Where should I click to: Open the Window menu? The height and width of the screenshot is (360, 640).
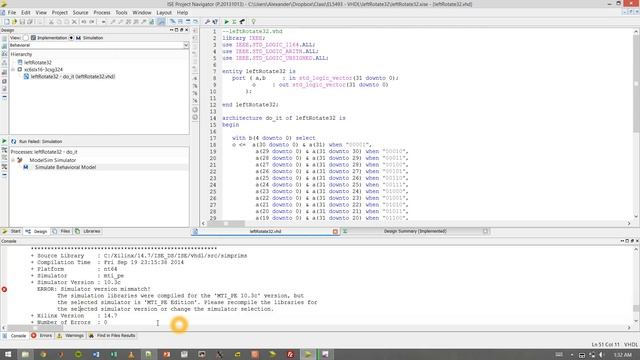tap(142, 13)
